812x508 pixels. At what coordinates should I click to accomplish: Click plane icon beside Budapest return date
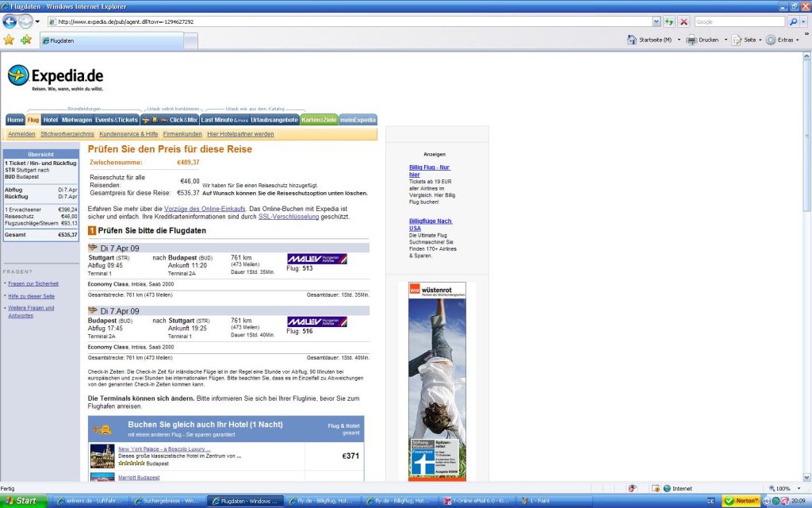click(93, 310)
